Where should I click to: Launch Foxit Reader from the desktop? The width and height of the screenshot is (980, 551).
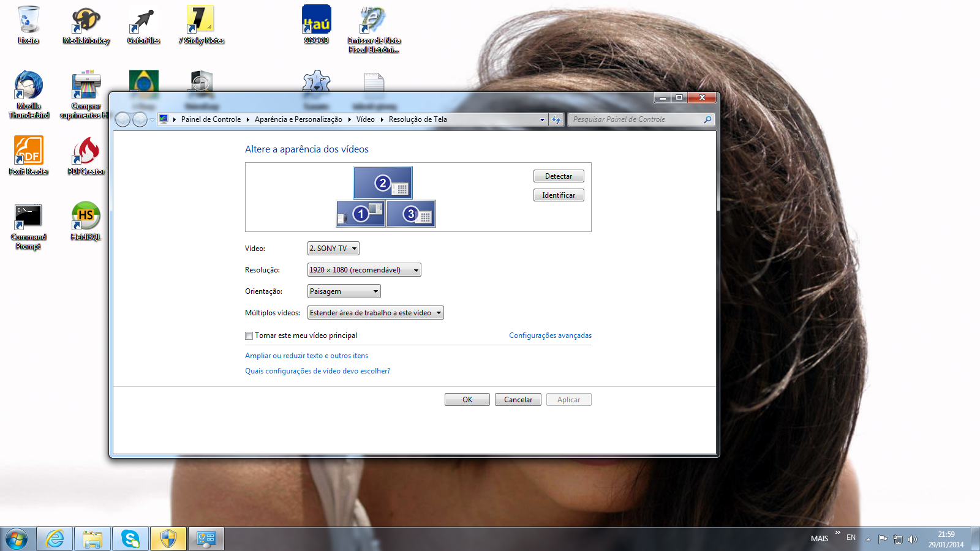pyautogui.click(x=29, y=156)
